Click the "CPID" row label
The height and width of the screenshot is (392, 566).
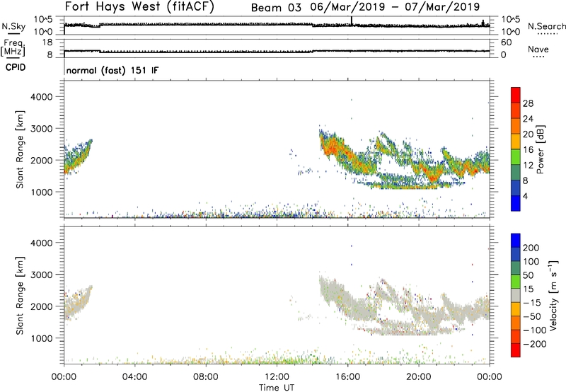click(16, 67)
